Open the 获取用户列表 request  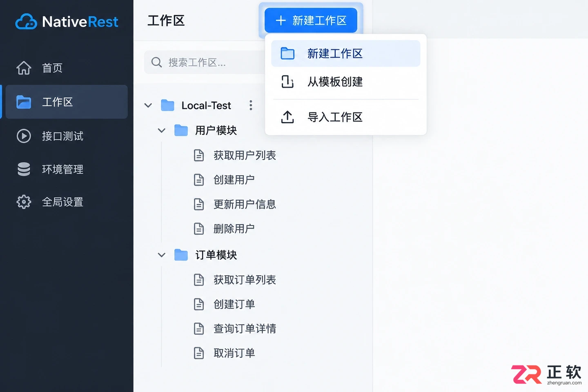coord(245,155)
